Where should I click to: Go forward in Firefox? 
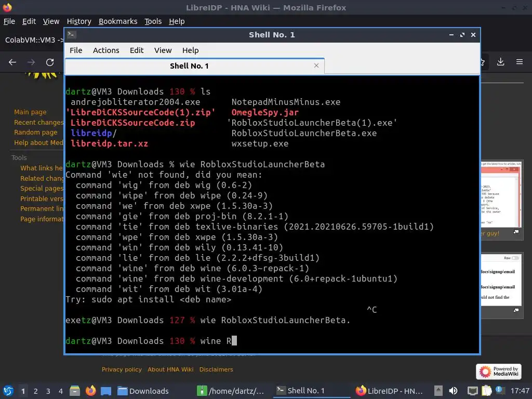(31, 62)
